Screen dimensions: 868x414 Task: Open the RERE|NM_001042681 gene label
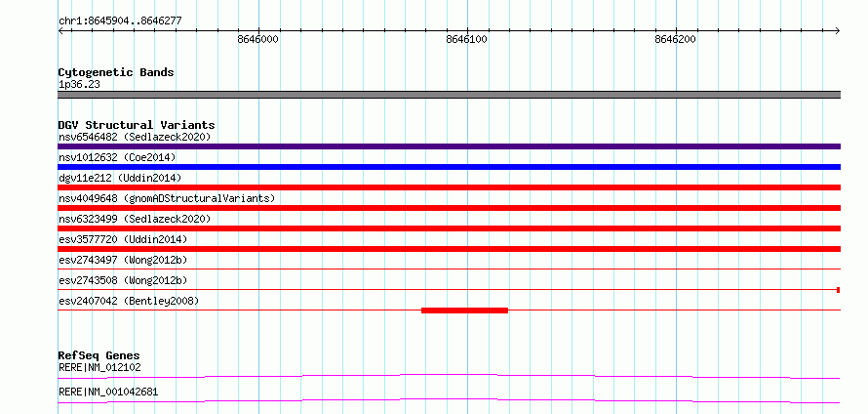click(x=108, y=392)
